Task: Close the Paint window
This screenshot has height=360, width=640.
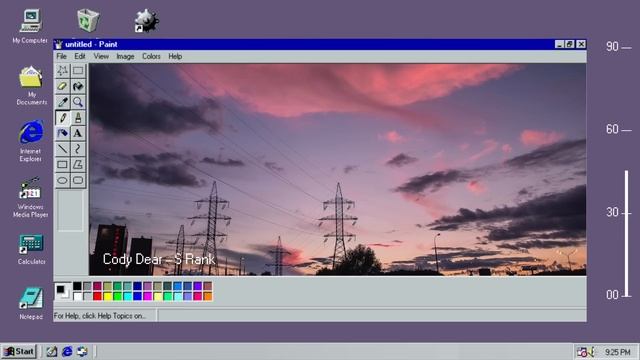Action: [581, 44]
